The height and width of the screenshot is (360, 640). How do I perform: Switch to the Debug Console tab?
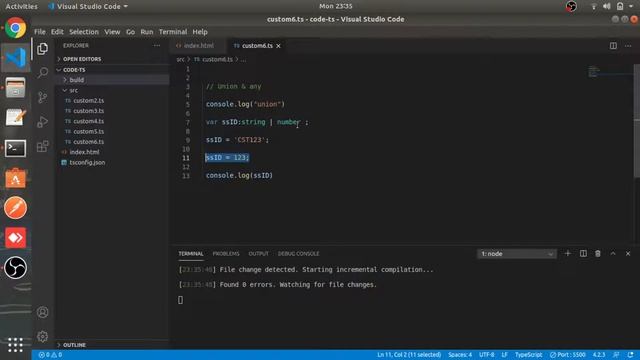[298, 254]
